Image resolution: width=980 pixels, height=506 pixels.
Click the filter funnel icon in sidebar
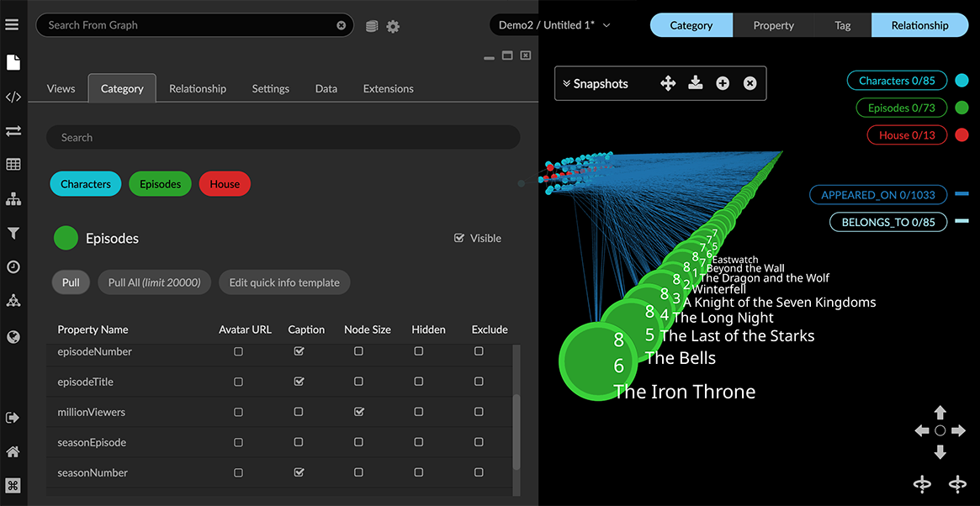pyautogui.click(x=13, y=233)
